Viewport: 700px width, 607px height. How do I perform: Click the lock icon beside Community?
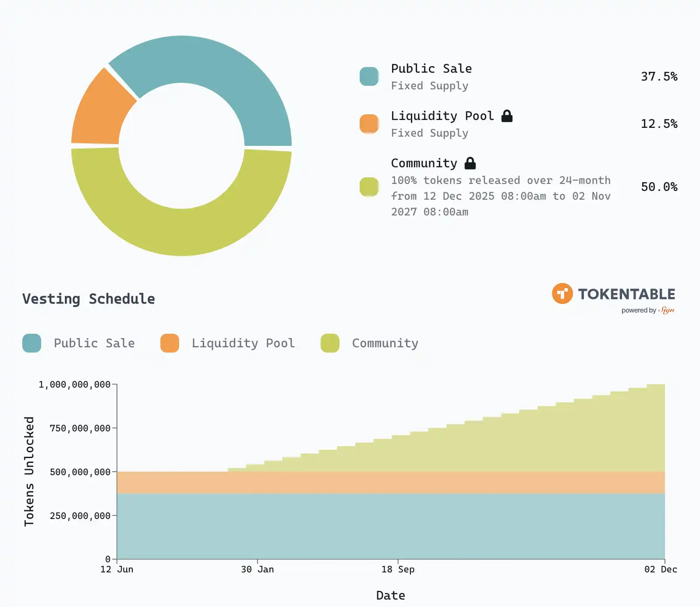(470, 163)
